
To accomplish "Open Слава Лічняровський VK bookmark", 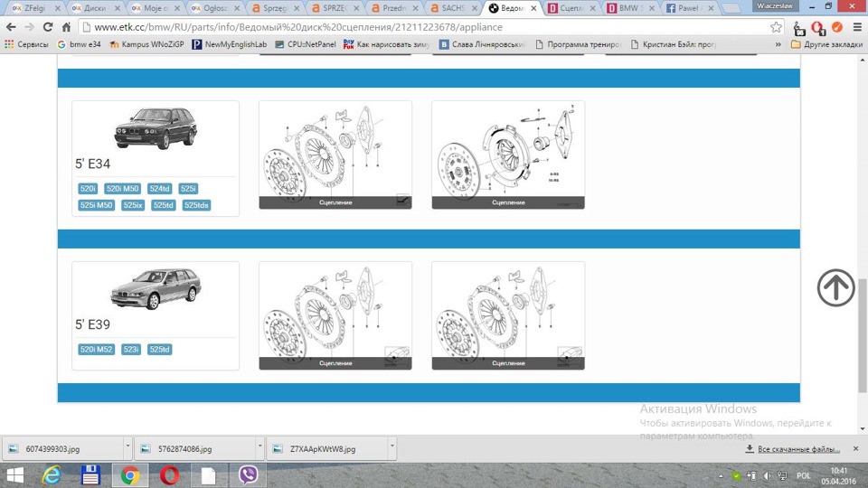I will (x=482, y=44).
